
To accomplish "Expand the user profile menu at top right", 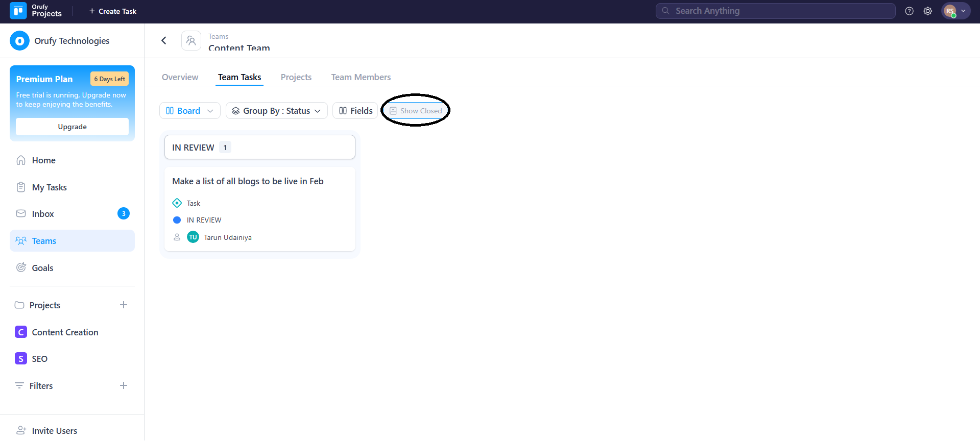I will click(955, 11).
